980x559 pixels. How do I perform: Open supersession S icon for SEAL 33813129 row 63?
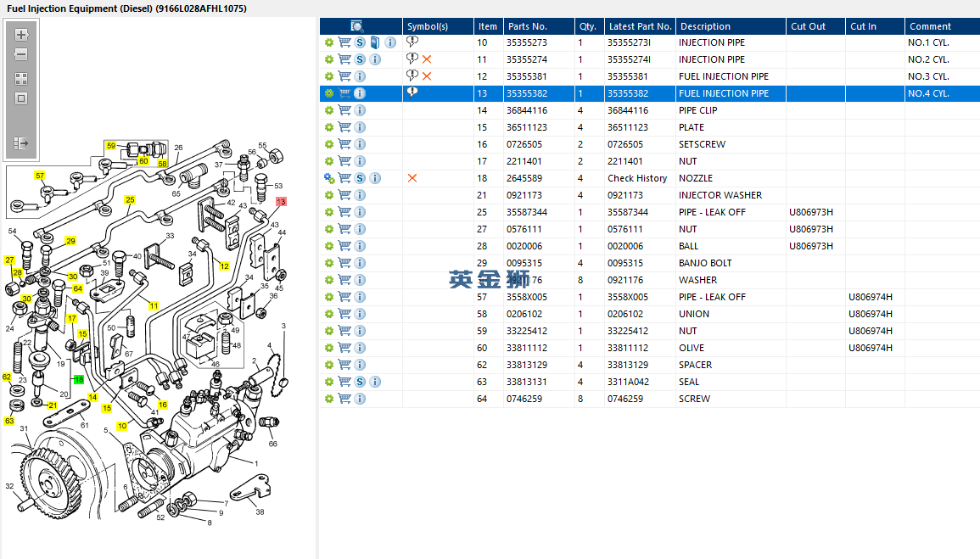(360, 382)
